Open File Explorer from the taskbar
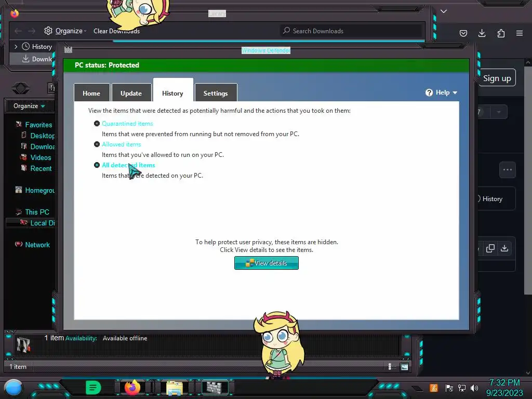The image size is (532, 399). 175,388
